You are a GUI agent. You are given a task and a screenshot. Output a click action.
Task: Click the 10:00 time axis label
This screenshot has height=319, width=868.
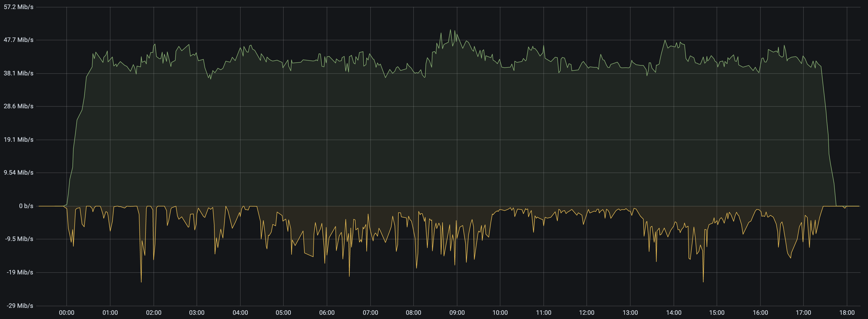click(500, 313)
